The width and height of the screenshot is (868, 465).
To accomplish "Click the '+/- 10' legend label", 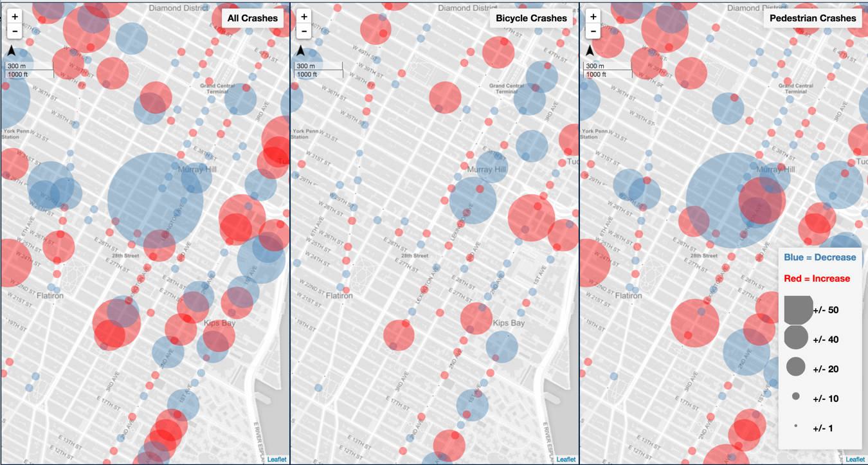I will pos(826,399).
